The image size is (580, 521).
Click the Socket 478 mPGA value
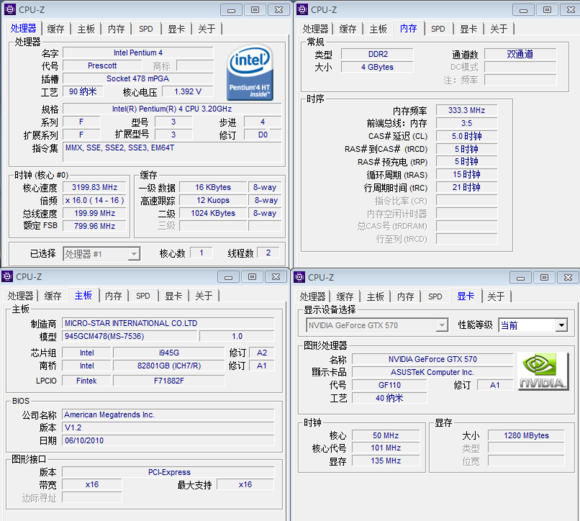[138, 78]
